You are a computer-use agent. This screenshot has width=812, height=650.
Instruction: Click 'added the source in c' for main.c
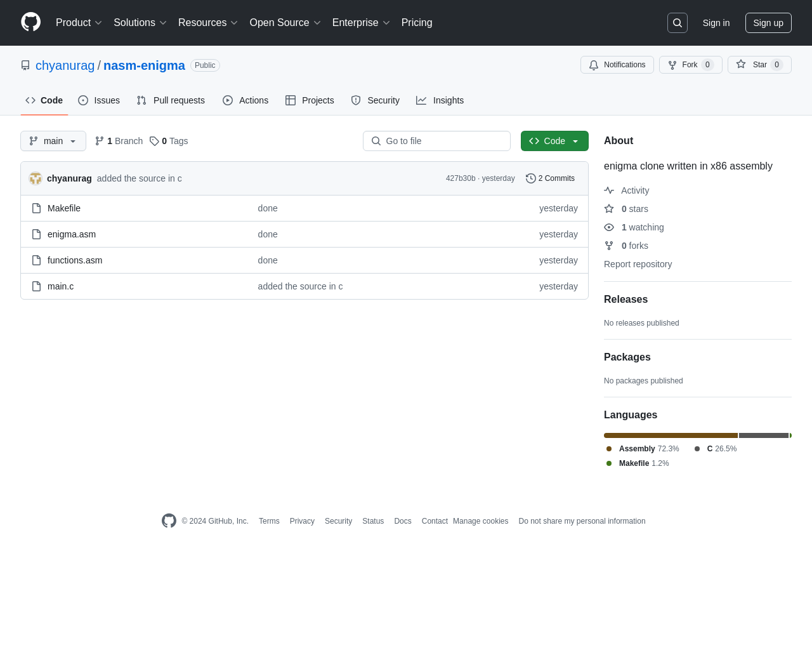300,286
